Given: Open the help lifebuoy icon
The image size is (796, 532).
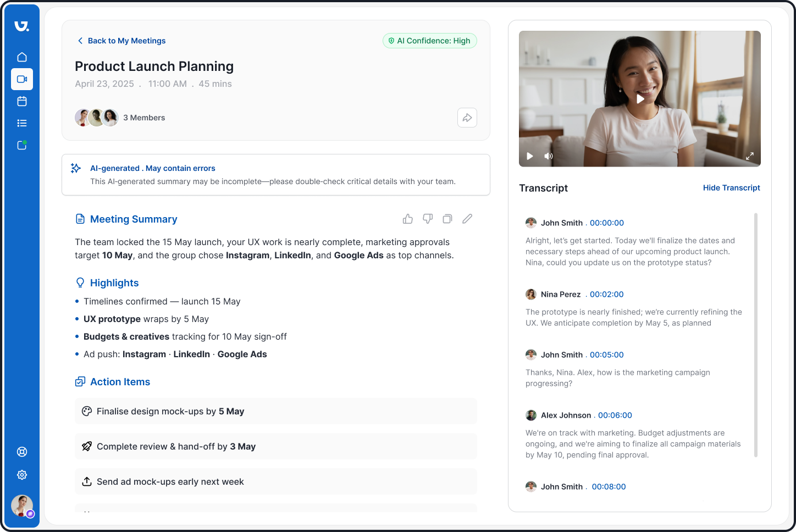Looking at the screenshot, I should (22, 452).
